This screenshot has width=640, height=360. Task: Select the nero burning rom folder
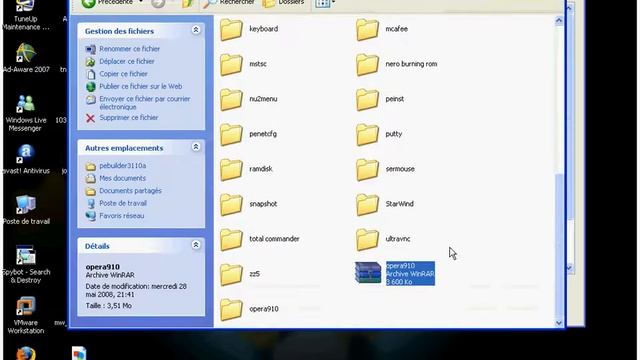point(367,64)
